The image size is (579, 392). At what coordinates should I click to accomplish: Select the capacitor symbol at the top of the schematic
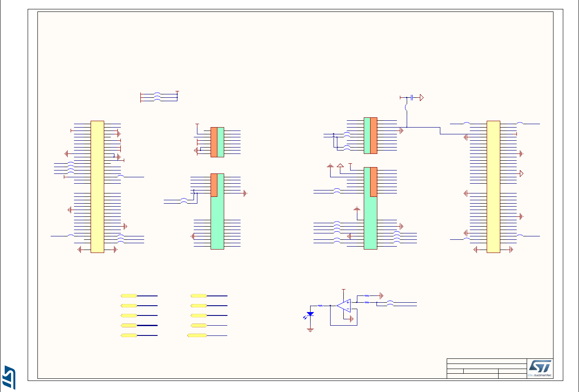coord(413,98)
